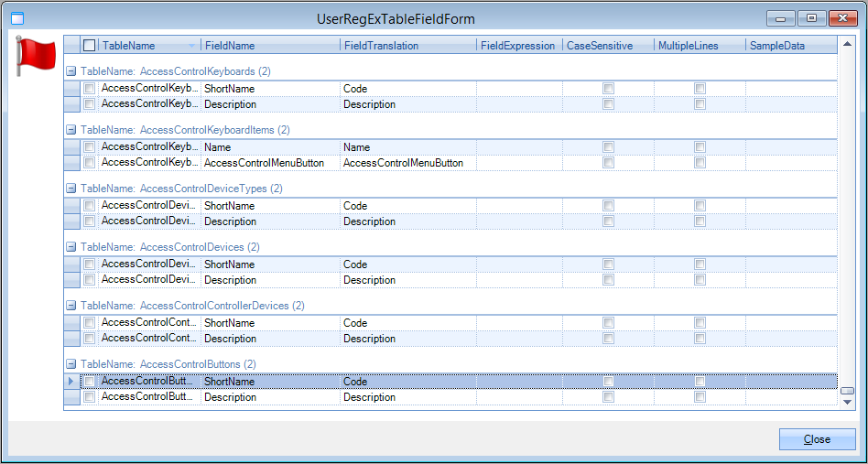Click the window icon in title bar

tap(17, 18)
